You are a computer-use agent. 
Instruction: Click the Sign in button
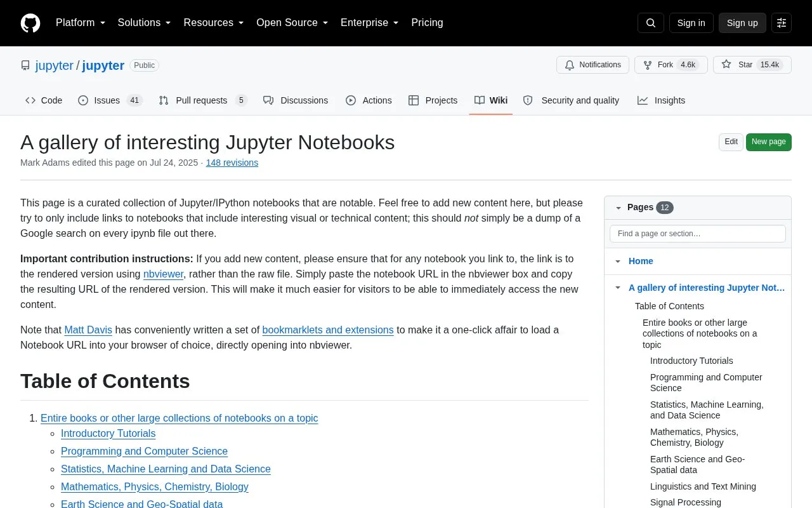691,23
